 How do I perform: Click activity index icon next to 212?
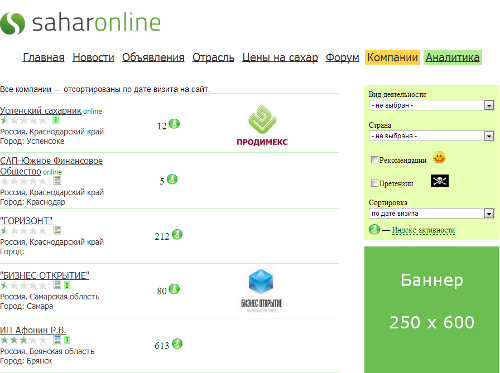(x=177, y=235)
